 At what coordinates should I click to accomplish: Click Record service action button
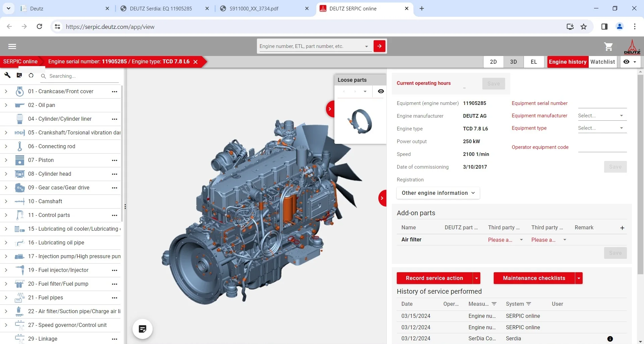434,278
